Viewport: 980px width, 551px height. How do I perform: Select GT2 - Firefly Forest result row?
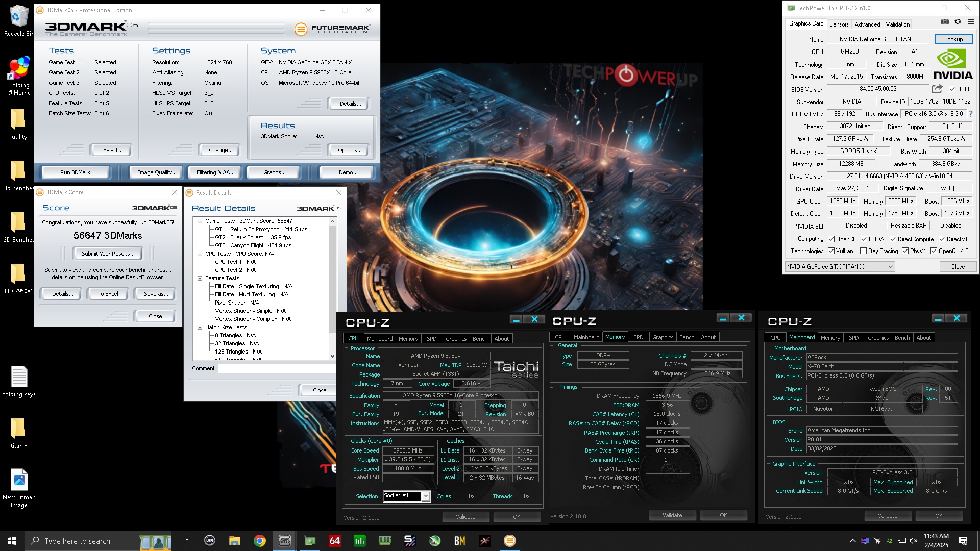pos(253,237)
